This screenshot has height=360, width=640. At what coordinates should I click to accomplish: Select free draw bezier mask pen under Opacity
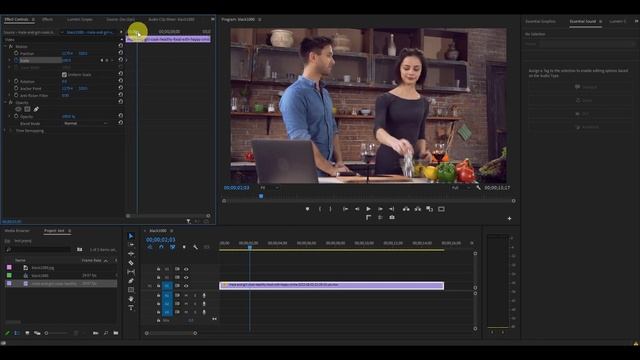click(x=36, y=109)
